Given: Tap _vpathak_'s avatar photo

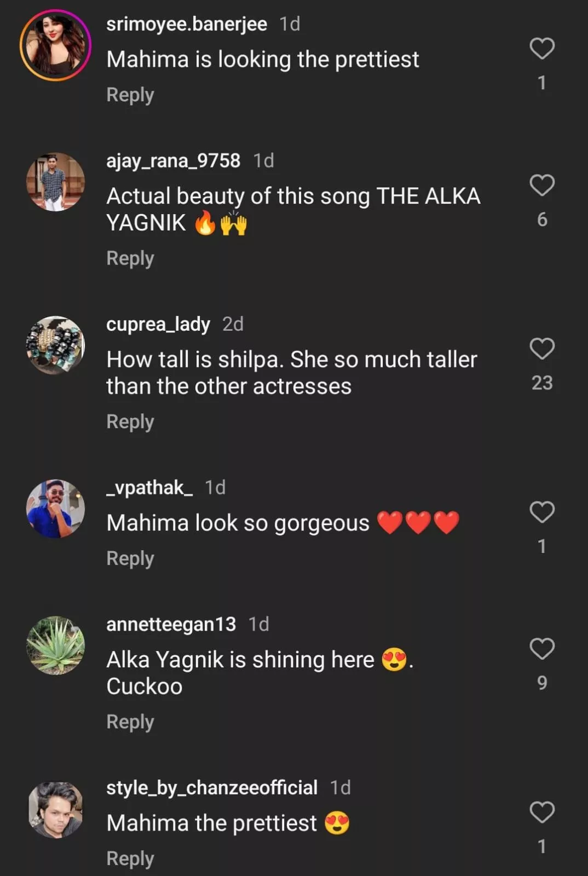Looking at the screenshot, I should click(x=55, y=509).
